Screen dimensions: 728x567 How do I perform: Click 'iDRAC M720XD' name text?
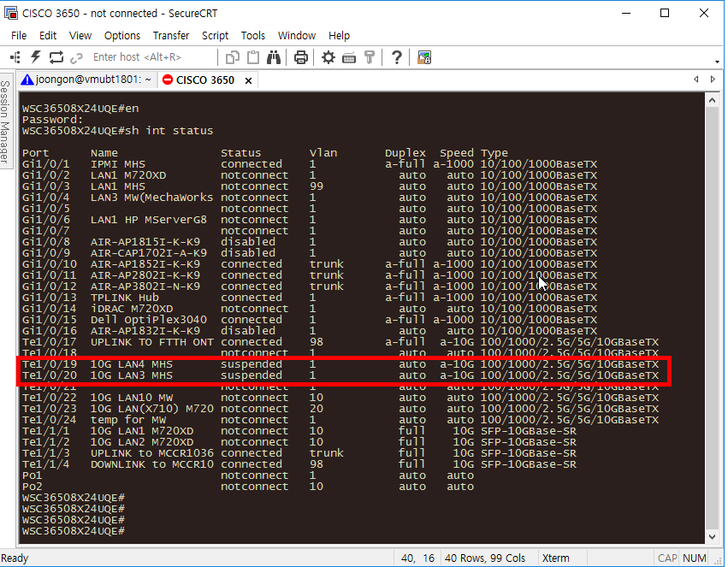(x=132, y=309)
